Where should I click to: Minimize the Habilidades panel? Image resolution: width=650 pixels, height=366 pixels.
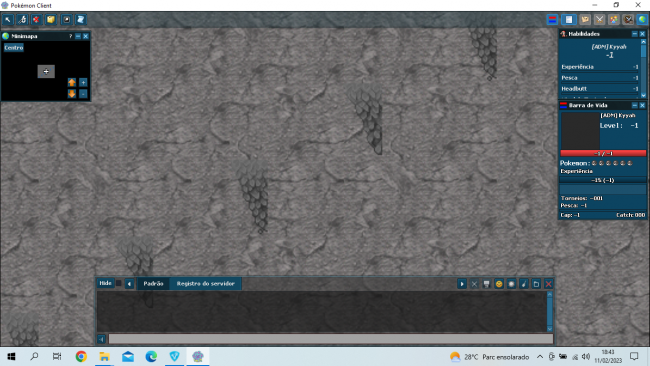[x=635, y=34]
